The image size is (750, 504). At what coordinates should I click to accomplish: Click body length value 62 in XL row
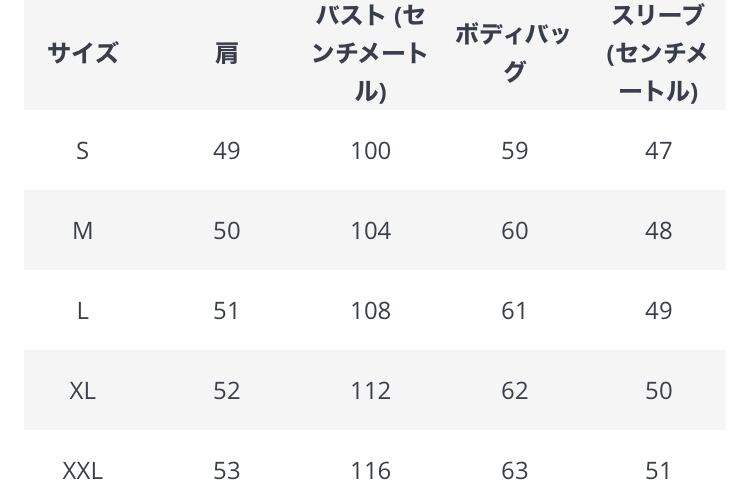tap(514, 390)
